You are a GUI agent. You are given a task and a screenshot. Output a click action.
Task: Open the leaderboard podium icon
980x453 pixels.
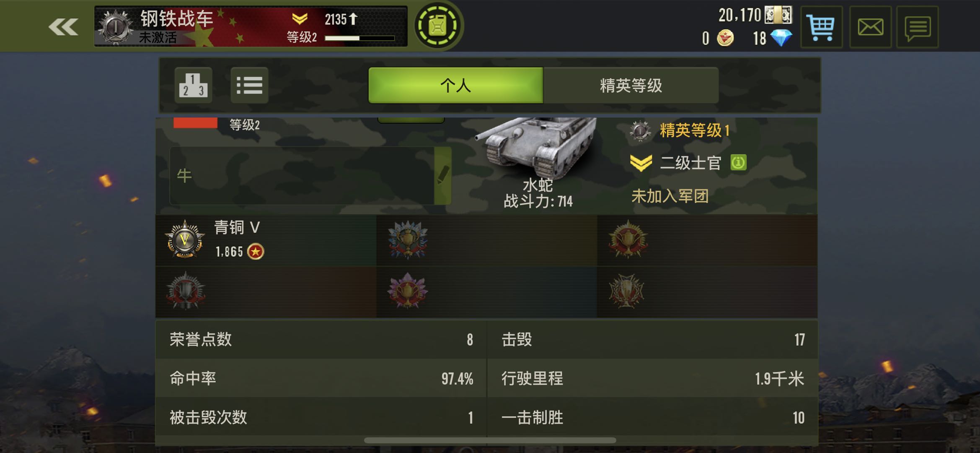pyautogui.click(x=193, y=85)
